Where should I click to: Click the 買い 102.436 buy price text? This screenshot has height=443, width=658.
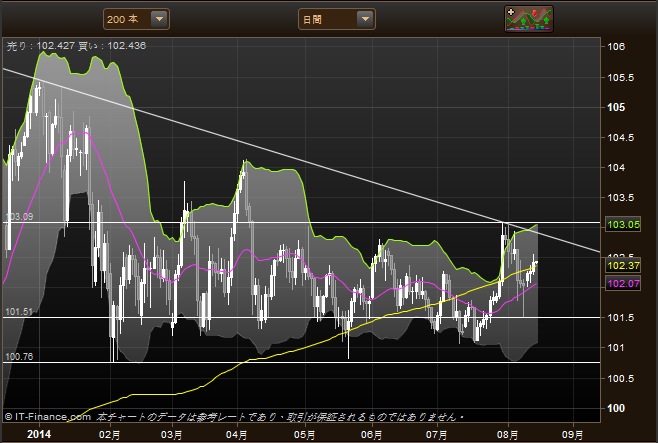[112, 46]
